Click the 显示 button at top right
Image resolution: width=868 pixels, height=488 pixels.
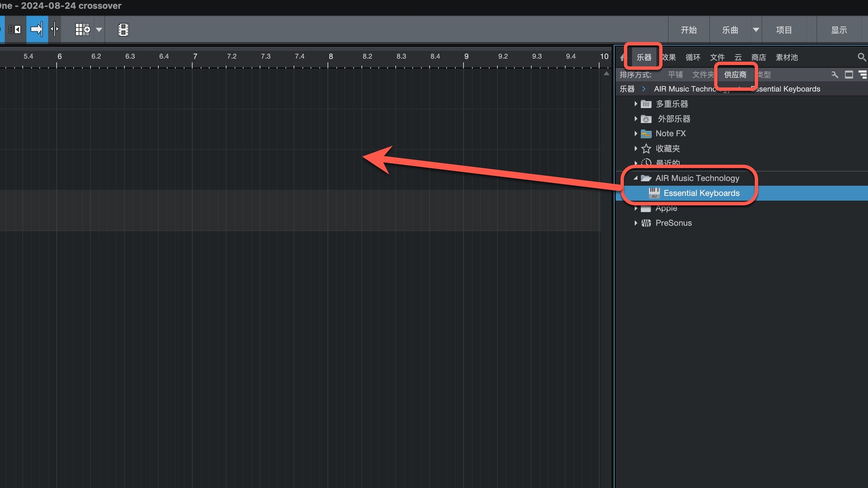tap(839, 30)
